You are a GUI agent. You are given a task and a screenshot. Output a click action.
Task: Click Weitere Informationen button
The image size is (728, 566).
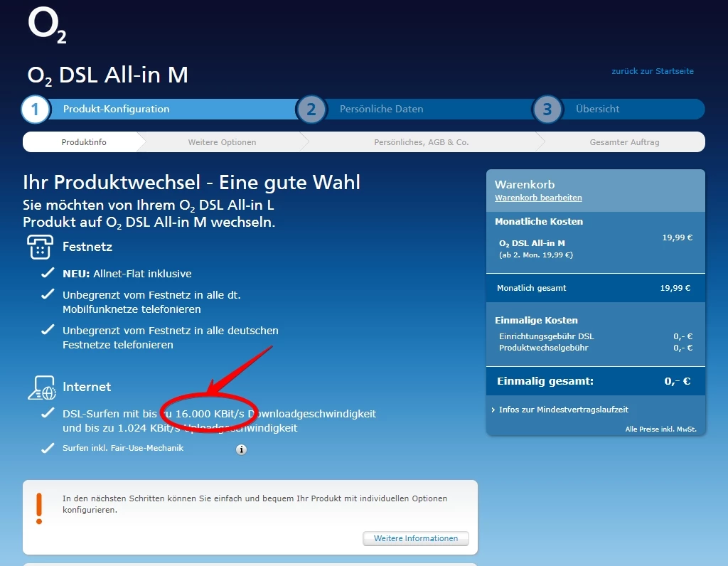[415, 538]
